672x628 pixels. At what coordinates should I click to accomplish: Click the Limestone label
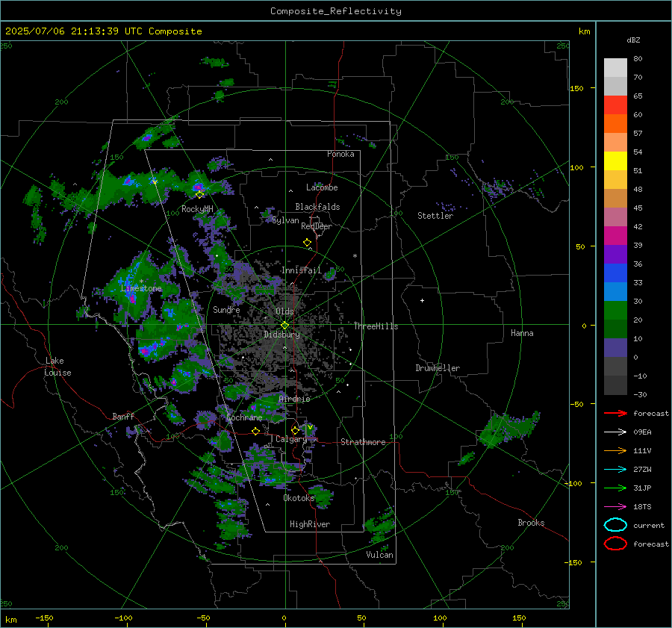click(x=141, y=288)
